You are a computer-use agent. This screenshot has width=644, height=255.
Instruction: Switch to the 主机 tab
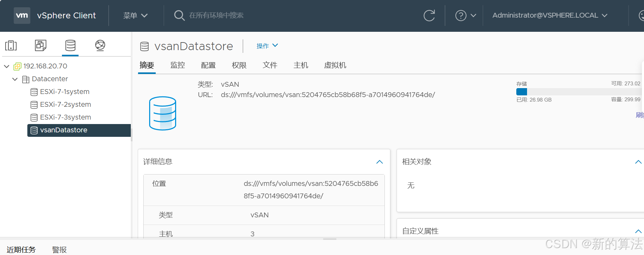(301, 65)
